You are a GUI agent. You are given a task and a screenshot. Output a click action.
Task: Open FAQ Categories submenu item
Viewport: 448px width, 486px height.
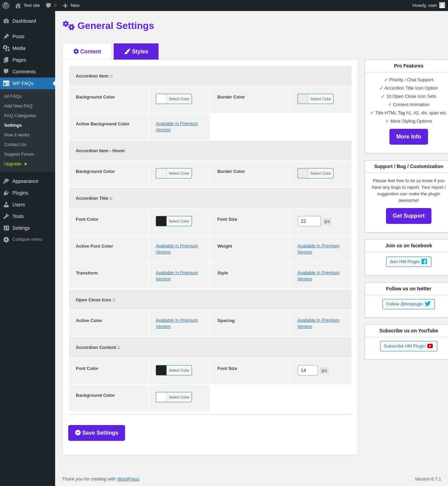coord(20,116)
